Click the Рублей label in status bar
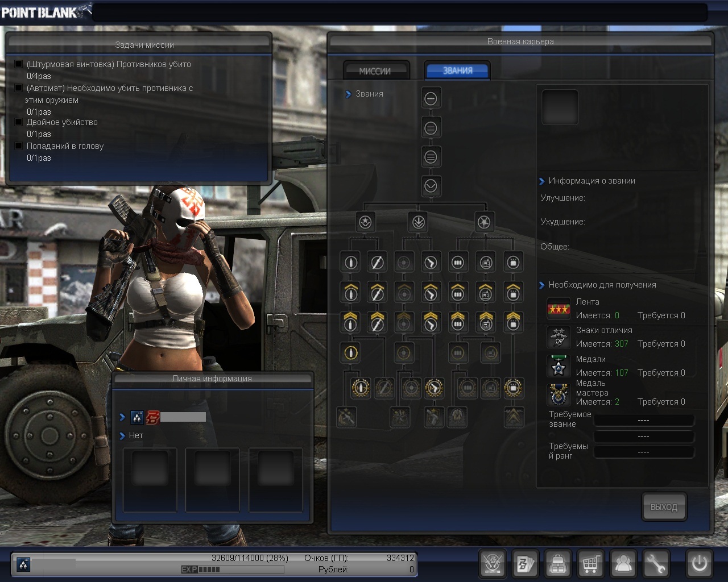 pos(333,569)
